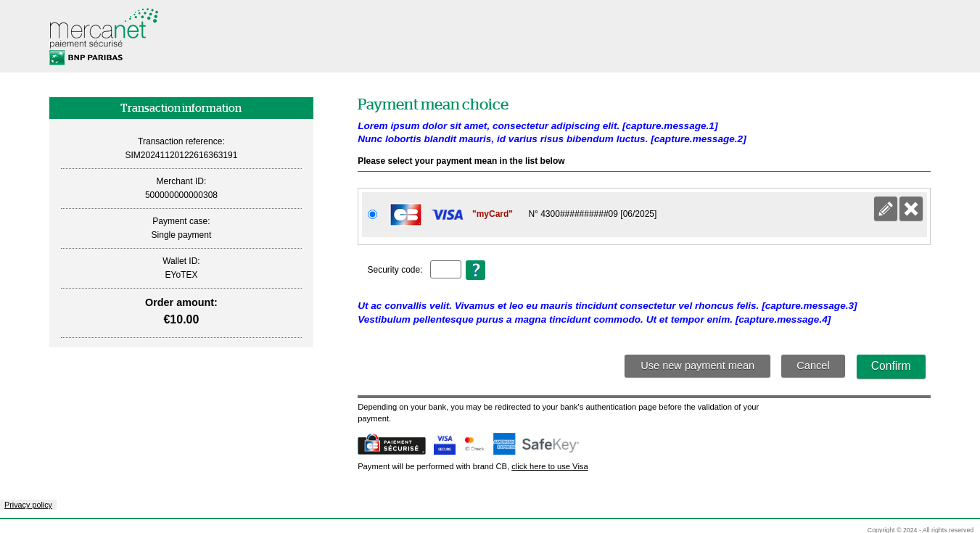980x533 pixels.
Task: Click the CB card brand logo
Action: (x=405, y=214)
